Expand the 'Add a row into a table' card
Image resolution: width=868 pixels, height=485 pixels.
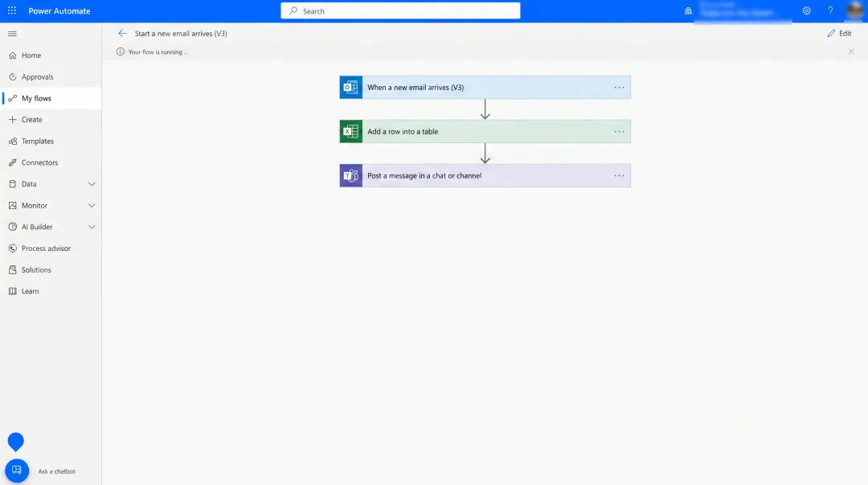(x=485, y=131)
